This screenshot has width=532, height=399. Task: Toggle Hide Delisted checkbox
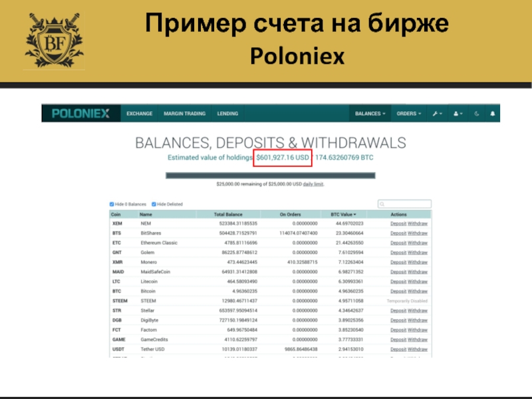tap(154, 204)
